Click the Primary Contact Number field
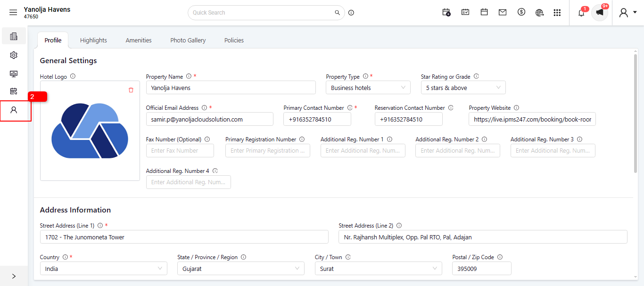This screenshot has width=644, height=286. coord(317,119)
